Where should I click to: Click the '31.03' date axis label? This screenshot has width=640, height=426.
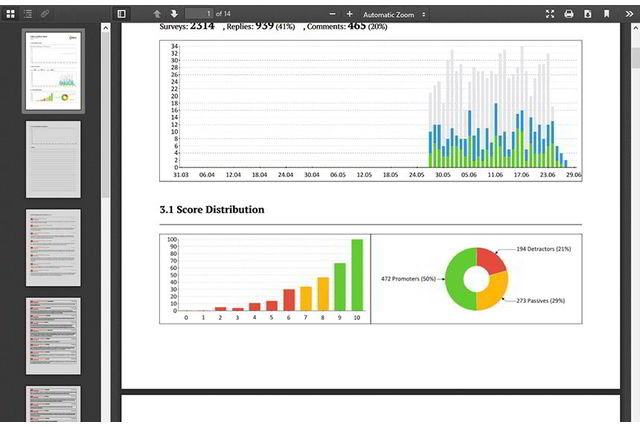click(181, 175)
